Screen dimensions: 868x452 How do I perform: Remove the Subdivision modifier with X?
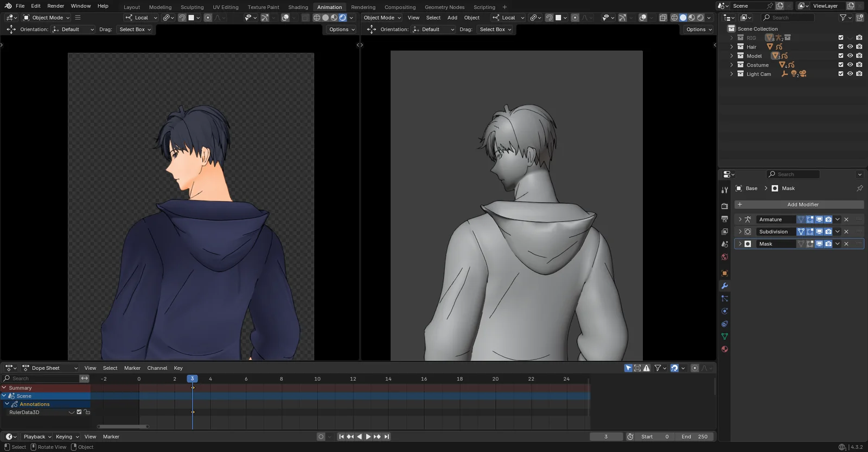pyautogui.click(x=846, y=231)
